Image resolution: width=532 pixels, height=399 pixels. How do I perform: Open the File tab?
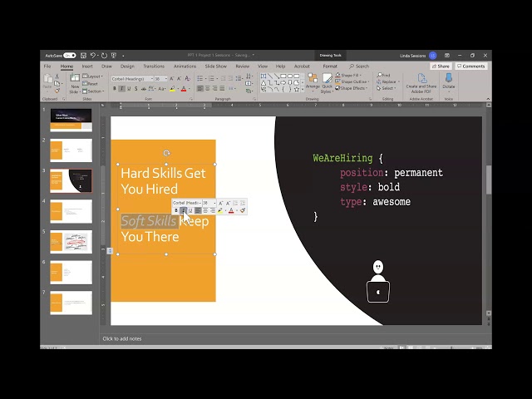pyautogui.click(x=47, y=66)
